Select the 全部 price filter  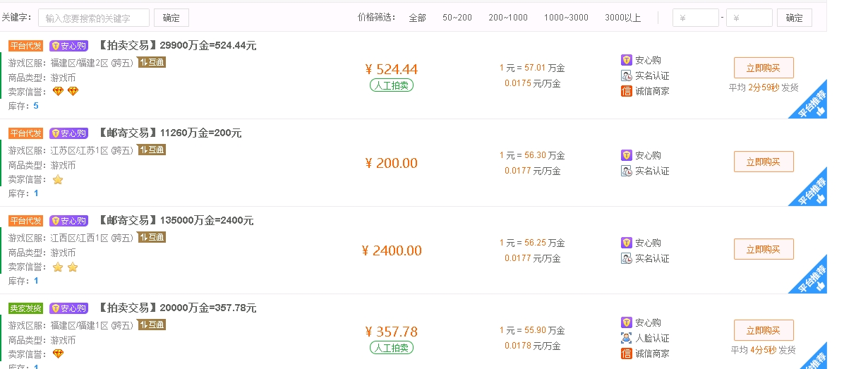click(x=417, y=18)
